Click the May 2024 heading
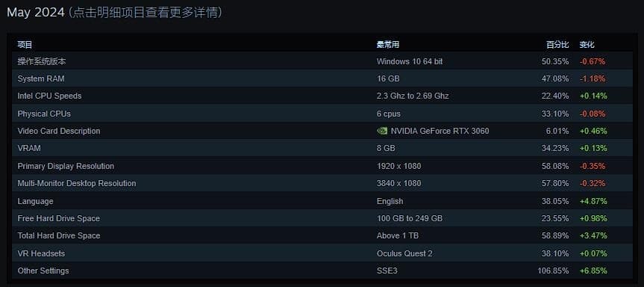This screenshot has width=644, height=287. pyautogui.click(x=36, y=13)
